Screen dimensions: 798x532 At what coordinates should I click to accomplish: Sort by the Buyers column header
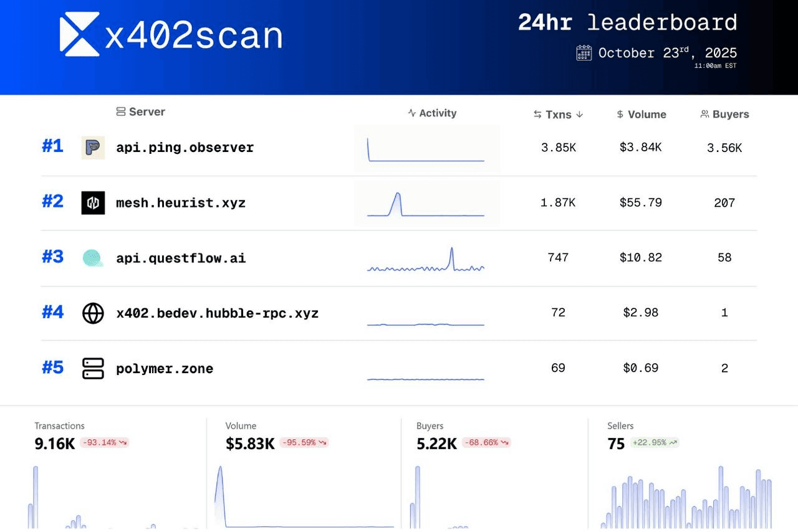coord(724,115)
